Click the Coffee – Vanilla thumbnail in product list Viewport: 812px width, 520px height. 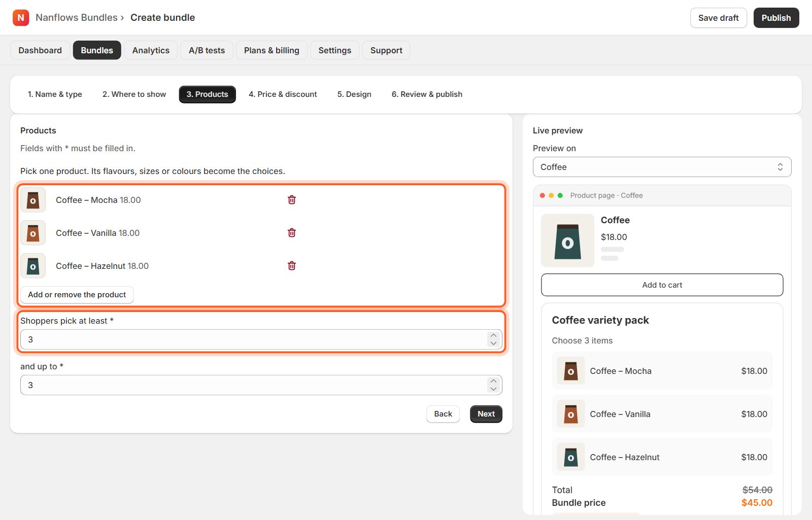[33, 233]
